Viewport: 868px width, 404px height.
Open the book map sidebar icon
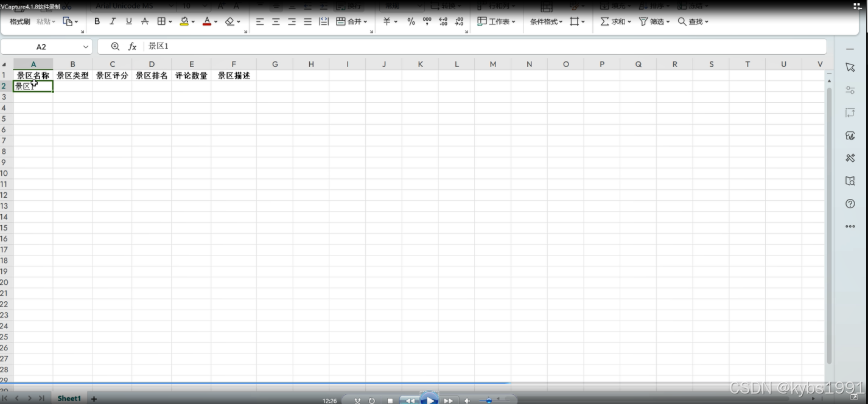point(850,181)
